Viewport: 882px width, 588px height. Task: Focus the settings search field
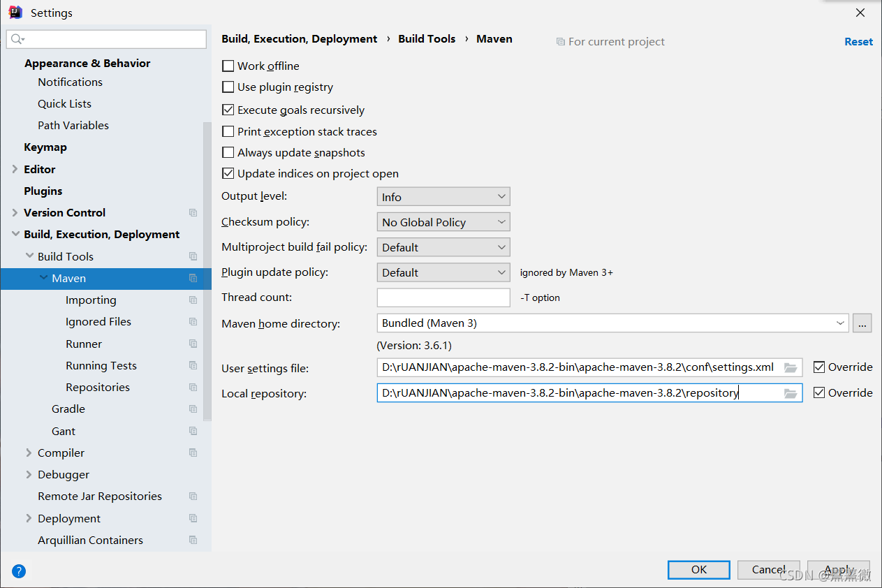click(106, 39)
